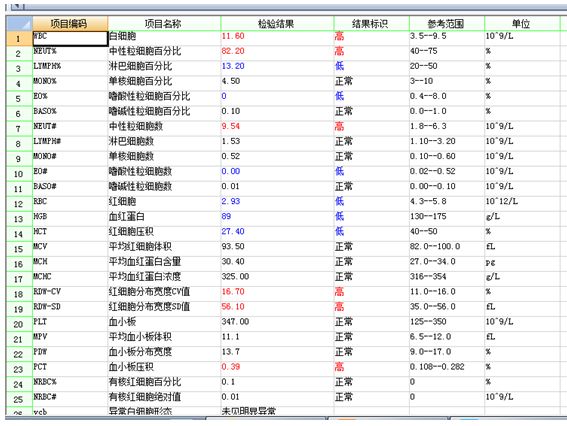Click the select-all corner cell of grid
The width and height of the screenshot is (567, 426).
pyautogui.click(x=19, y=24)
